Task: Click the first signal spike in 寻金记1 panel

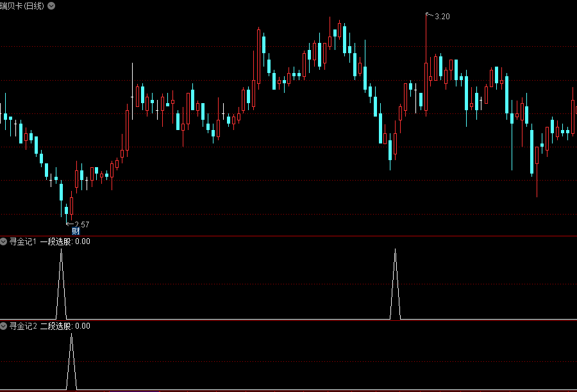Action: (61, 284)
